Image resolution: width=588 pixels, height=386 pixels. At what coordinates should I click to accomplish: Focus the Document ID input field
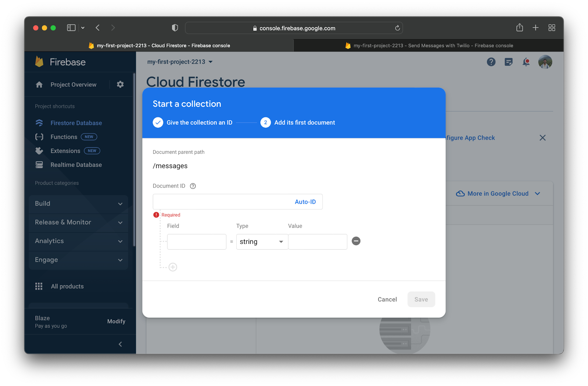click(222, 202)
